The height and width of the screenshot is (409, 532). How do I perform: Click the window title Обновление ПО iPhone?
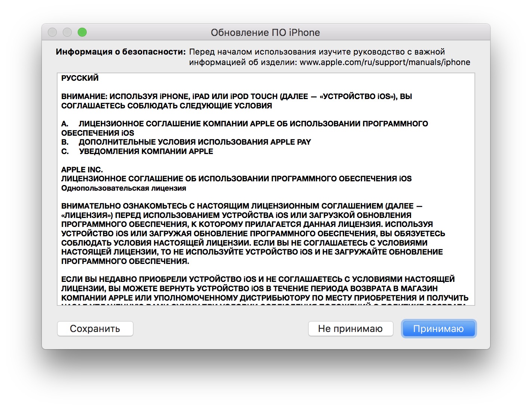(x=265, y=33)
